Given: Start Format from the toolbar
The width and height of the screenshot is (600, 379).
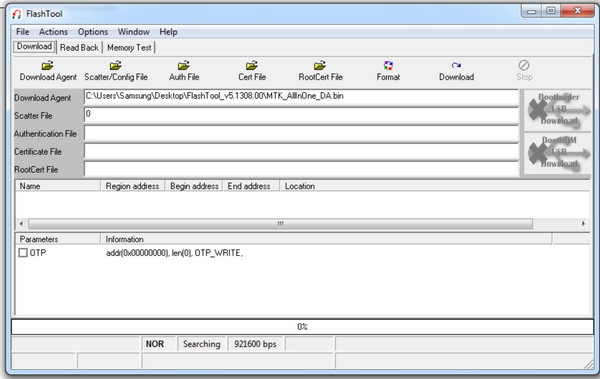Looking at the screenshot, I should tap(388, 71).
